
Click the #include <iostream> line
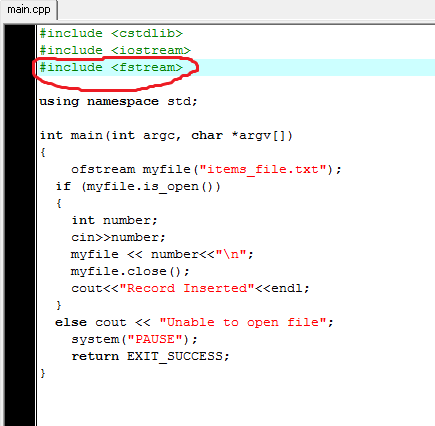pos(115,51)
